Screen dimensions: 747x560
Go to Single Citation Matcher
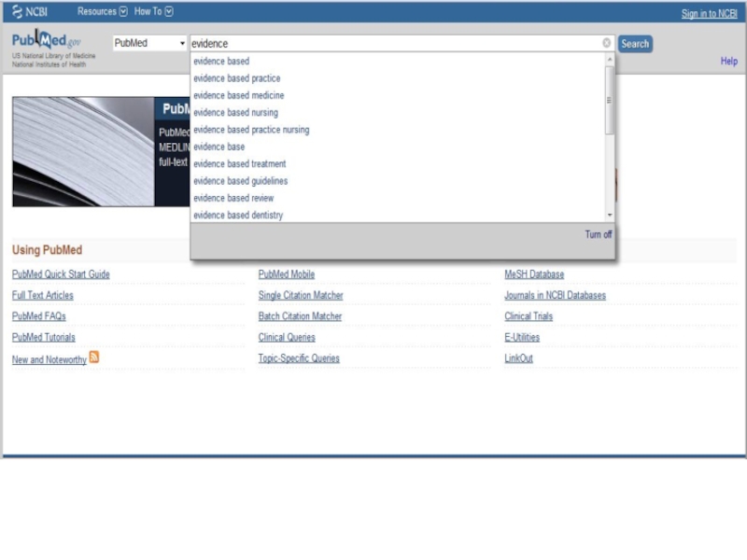pos(301,296)
